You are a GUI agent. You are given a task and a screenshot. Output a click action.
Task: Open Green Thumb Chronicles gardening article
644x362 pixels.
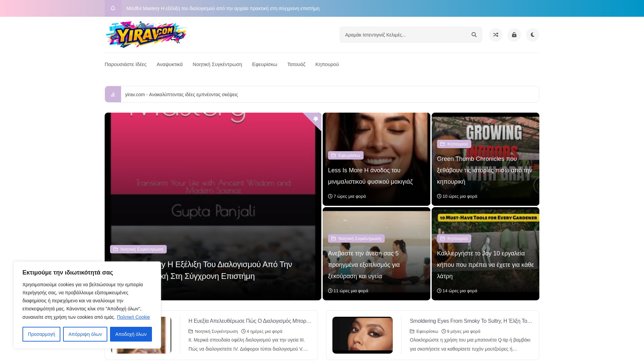[485, 170]
